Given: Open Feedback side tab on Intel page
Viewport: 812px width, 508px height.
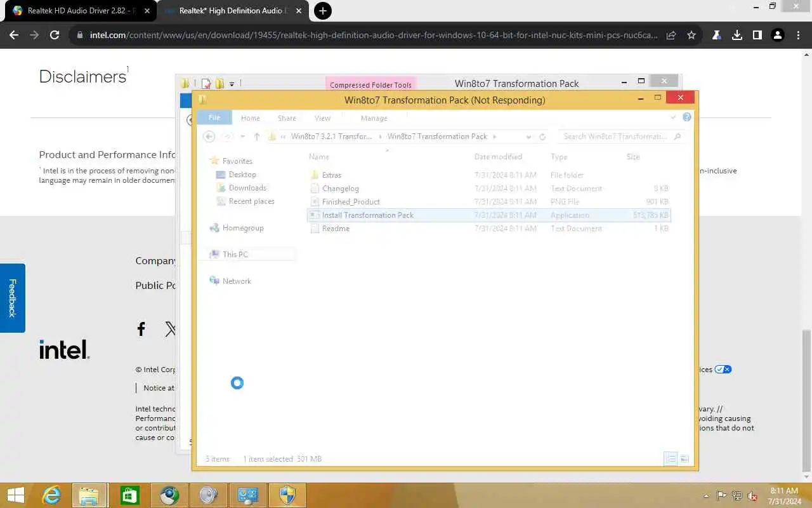Looking at the screenshot, I should pyautogui.click(x=12, y=298).
